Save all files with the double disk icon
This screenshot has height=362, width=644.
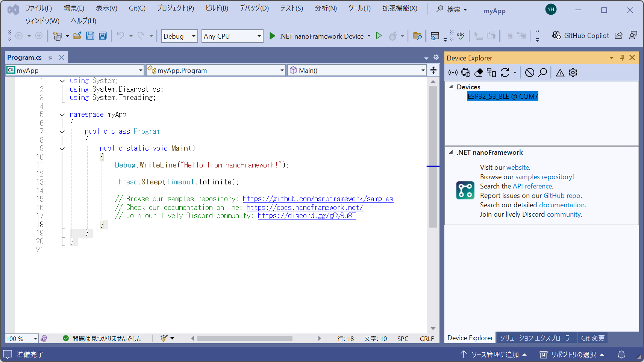coord(103,36)
